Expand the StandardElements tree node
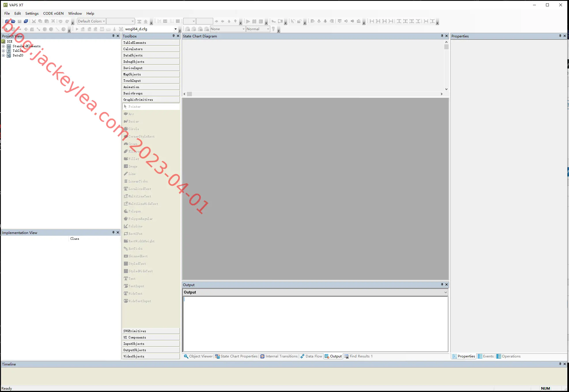This screenshot has height=392, width=569. [3, 46]
